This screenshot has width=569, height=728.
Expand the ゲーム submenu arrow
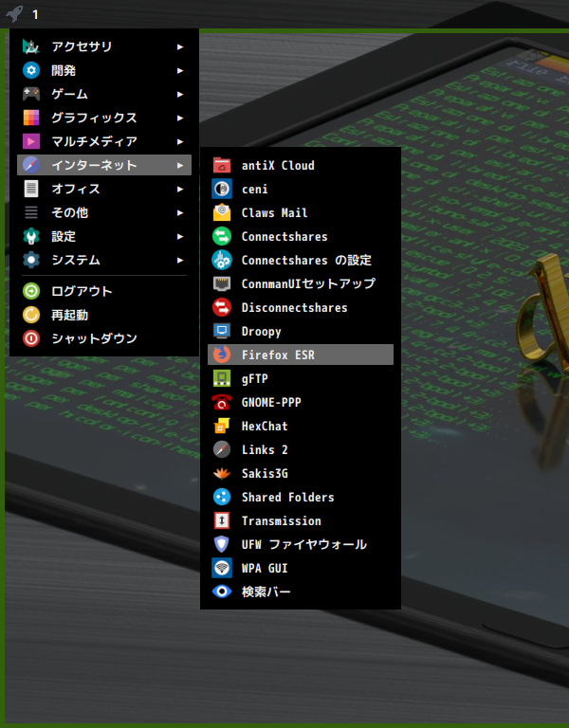coord(180,94)
